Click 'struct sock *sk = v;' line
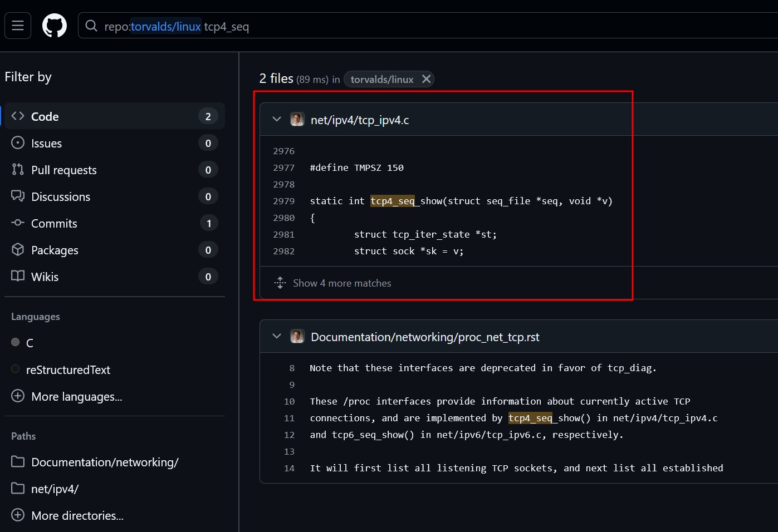The image size is (778, 532). tap(409, 251)
